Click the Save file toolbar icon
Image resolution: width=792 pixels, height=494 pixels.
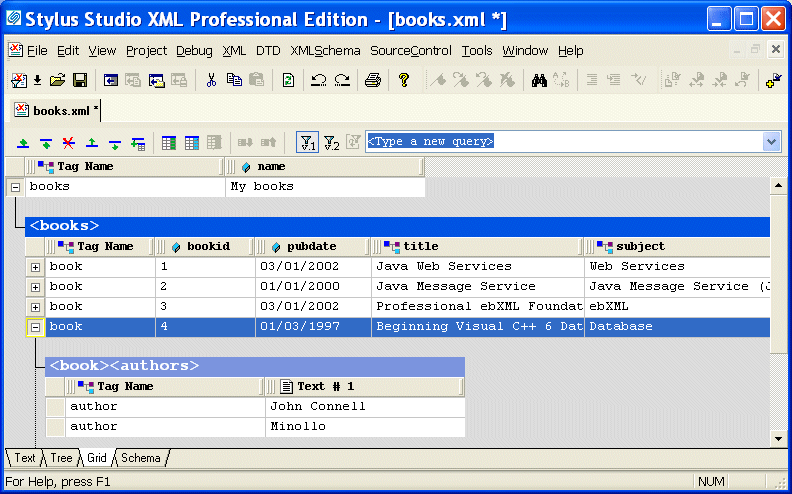(79, 81)
